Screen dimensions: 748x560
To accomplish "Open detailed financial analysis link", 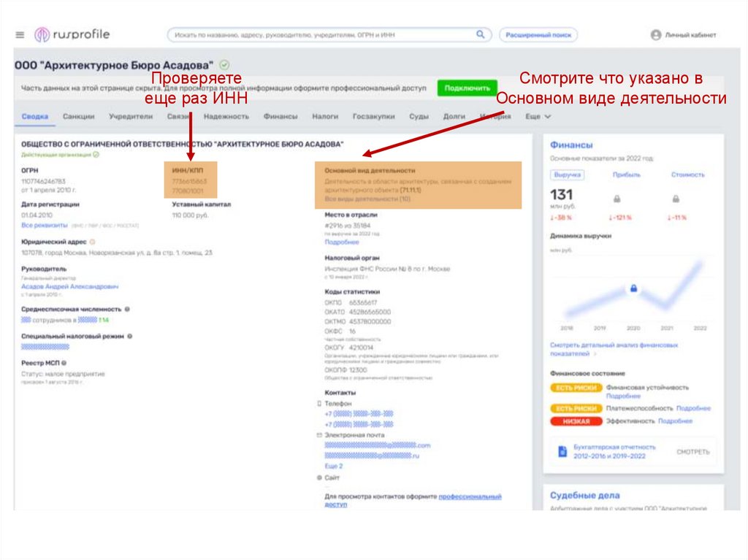I will tap(614, 349).
